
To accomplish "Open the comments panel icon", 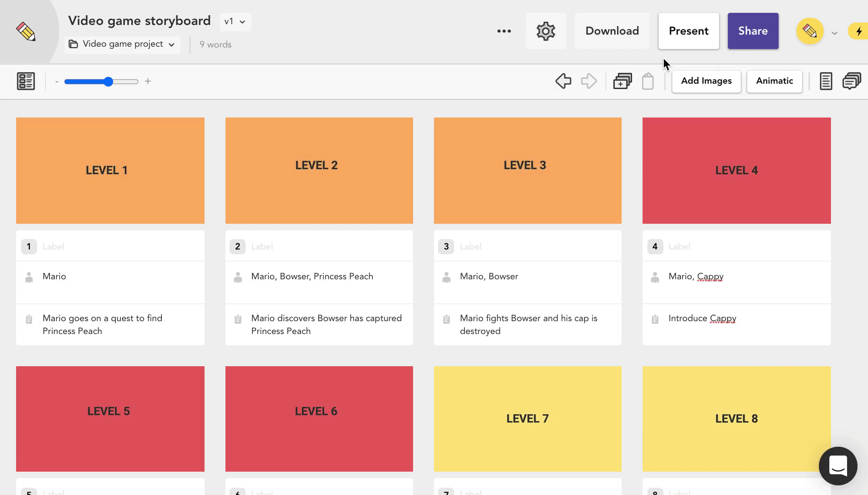I will click(x=851, y=81).
